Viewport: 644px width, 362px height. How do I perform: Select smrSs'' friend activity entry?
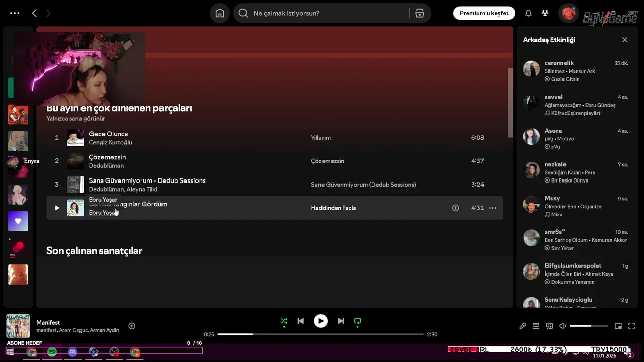pos(576,240)
